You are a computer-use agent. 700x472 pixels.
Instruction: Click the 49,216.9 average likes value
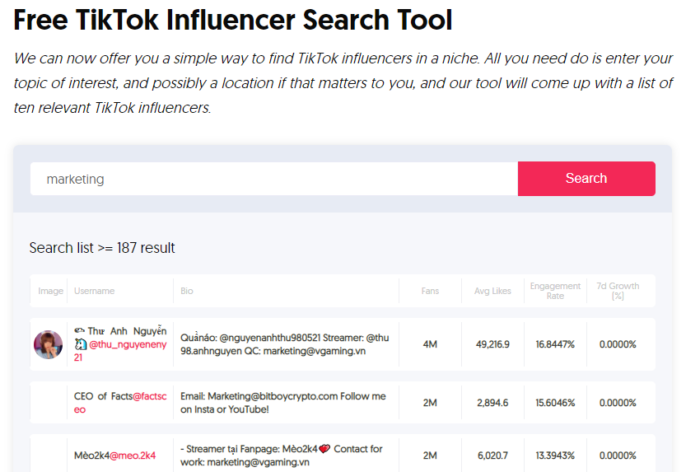(x=493, y=344)
